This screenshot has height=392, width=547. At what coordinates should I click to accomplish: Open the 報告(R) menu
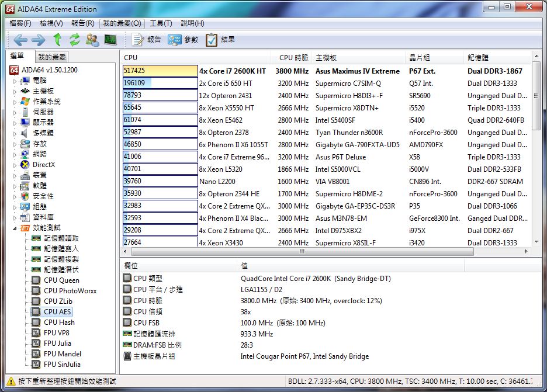[82, 23]
